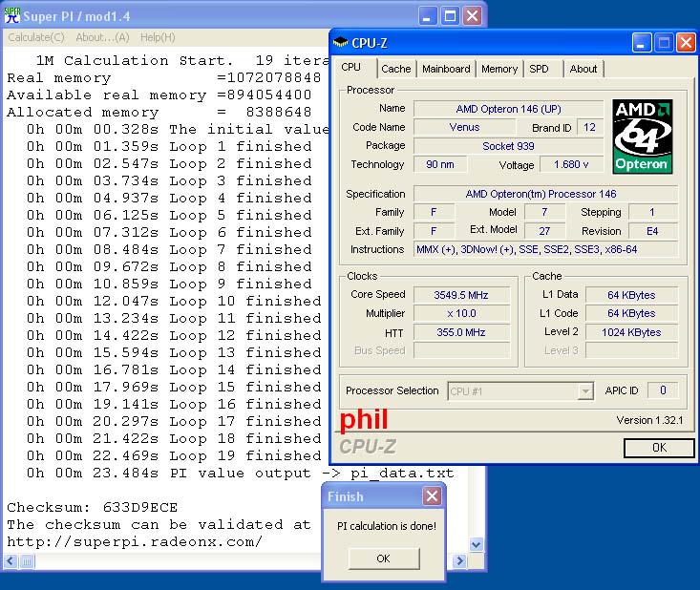Viewport: 700px width, 590px height.
Task: Click OK in the Finish dialog
Action: point(384,558)
